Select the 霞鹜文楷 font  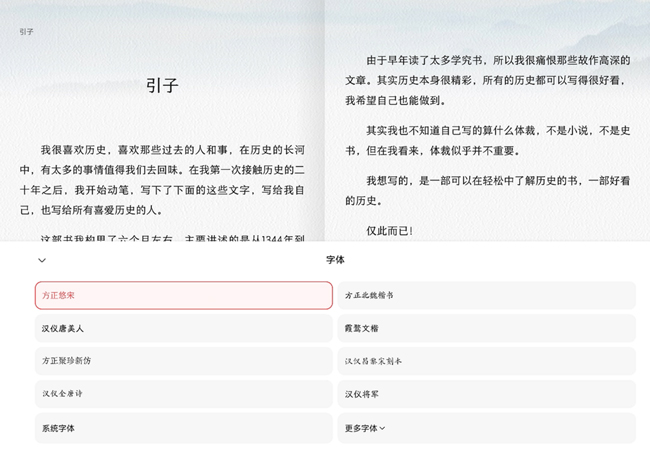487,328
